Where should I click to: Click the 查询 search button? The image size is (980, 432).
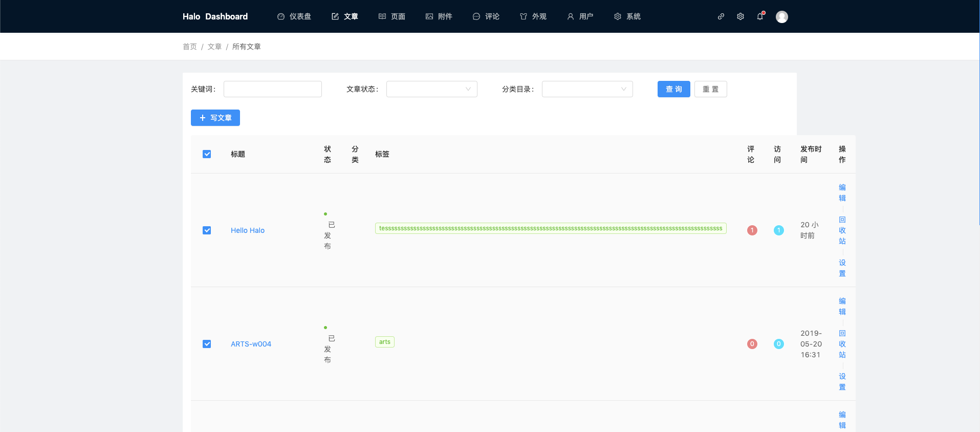click(674, 89)
